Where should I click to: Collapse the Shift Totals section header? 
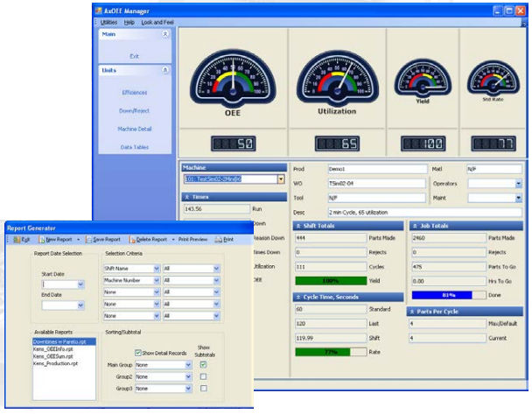348,226
